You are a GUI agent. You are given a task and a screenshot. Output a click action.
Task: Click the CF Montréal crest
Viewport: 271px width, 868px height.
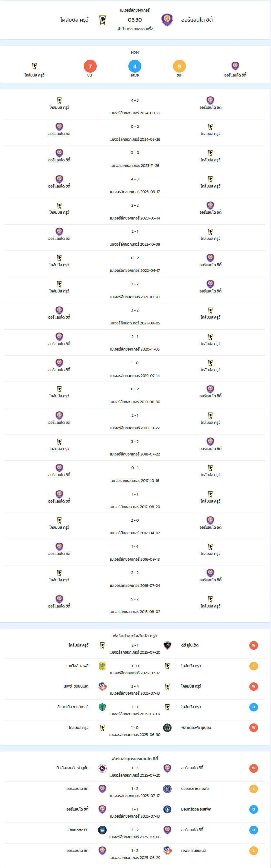pos(167,809)
